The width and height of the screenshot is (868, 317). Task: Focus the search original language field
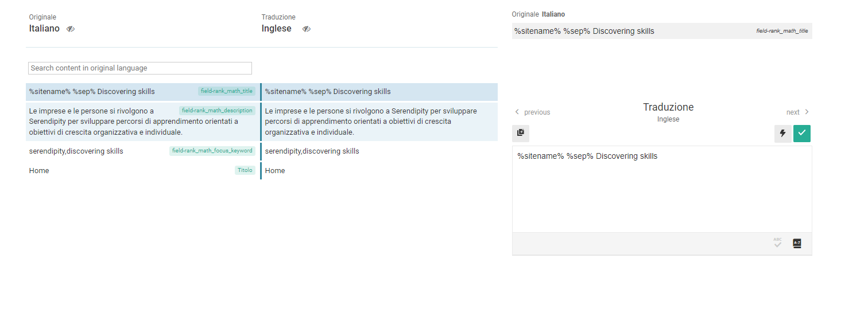coord(140,68)
